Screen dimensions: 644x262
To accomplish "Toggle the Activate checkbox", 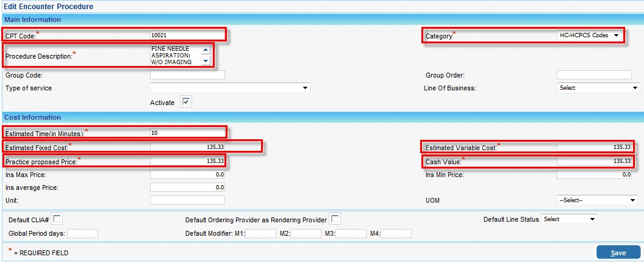I will pyautogui.click(x=187, y=103).
